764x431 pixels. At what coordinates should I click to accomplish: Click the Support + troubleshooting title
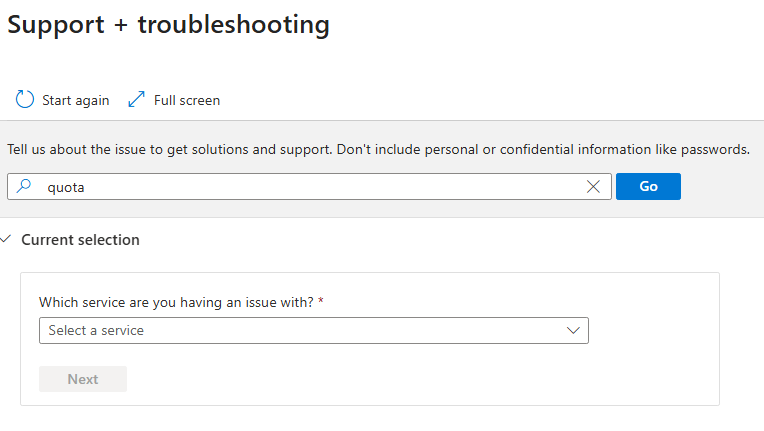pos(169,24)
